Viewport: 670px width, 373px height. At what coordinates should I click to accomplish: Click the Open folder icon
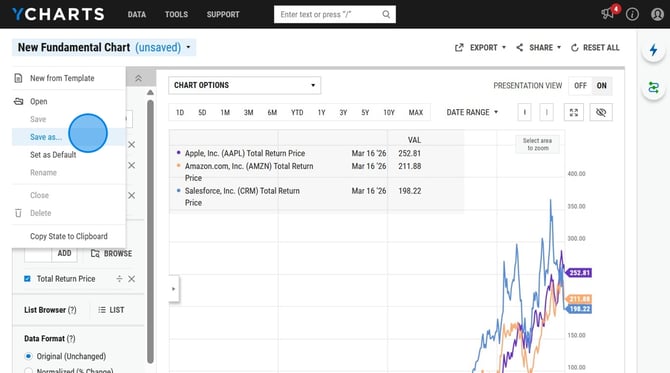[x=18, y=101]
